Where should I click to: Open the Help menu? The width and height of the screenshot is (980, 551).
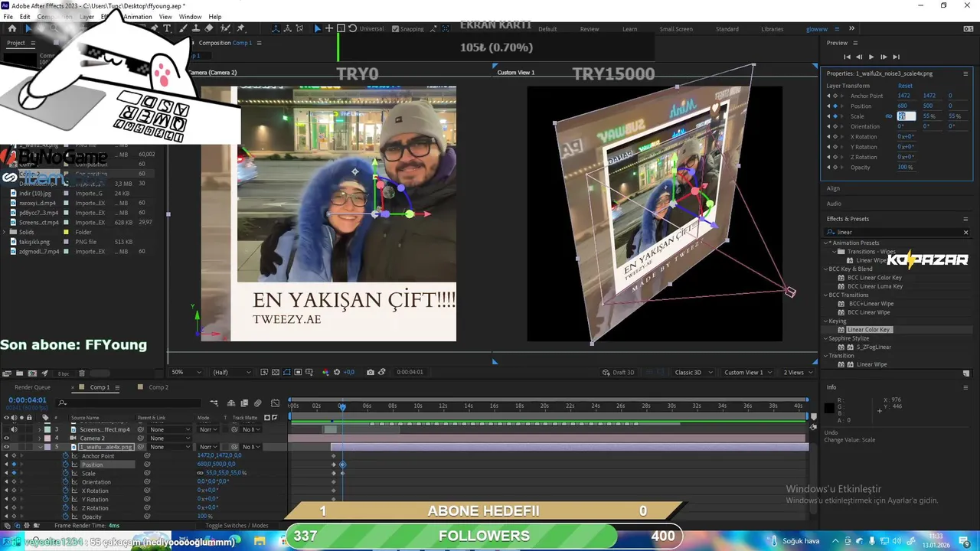215,17
